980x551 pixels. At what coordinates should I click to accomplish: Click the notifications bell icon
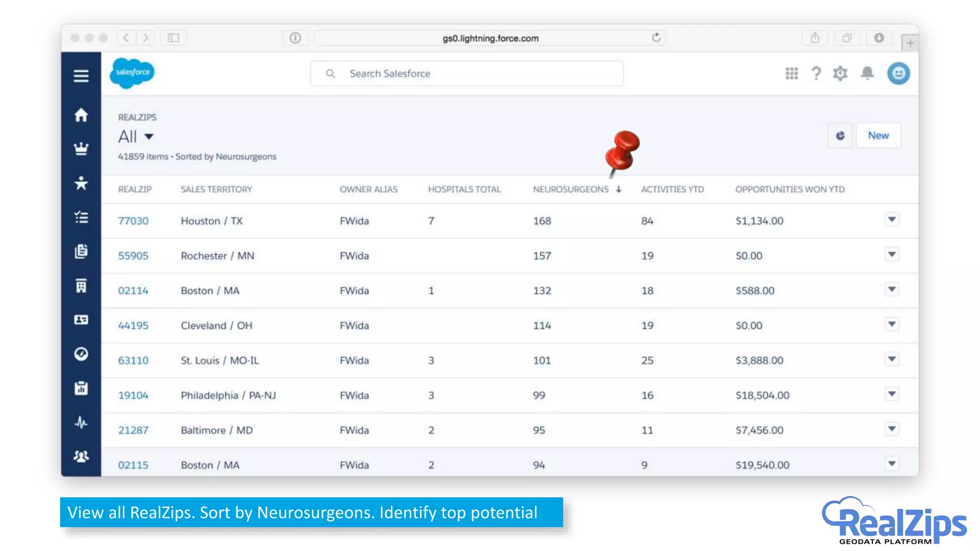point(867,73)
